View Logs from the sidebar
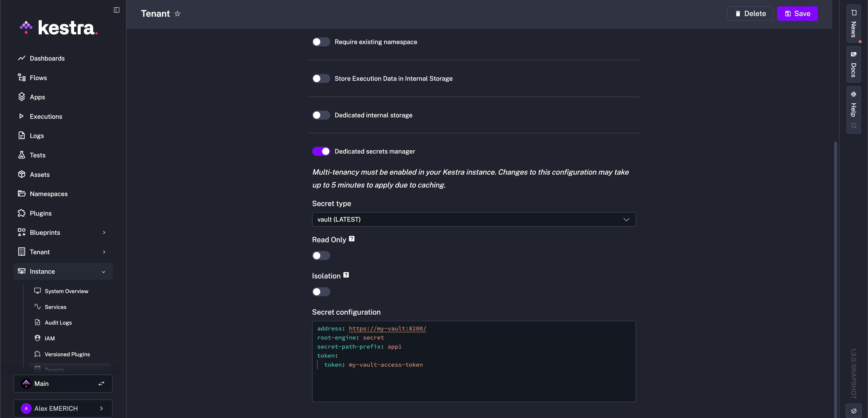868x418 pixels. pyautogui.click(x=36, y=135)
